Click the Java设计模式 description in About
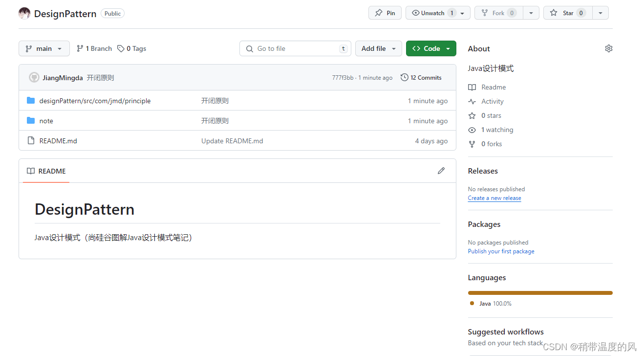This screenshot has height=356, width=644. click(491, 68)
